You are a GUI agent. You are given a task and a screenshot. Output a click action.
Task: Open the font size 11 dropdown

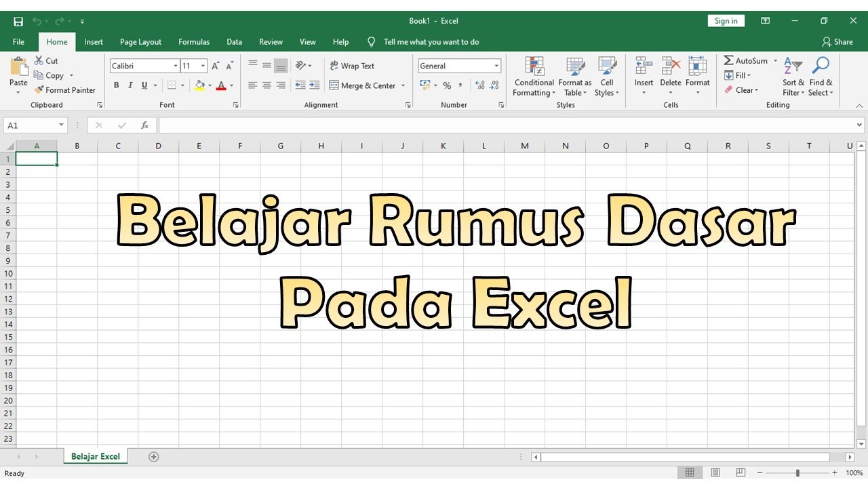pos(203,66)
